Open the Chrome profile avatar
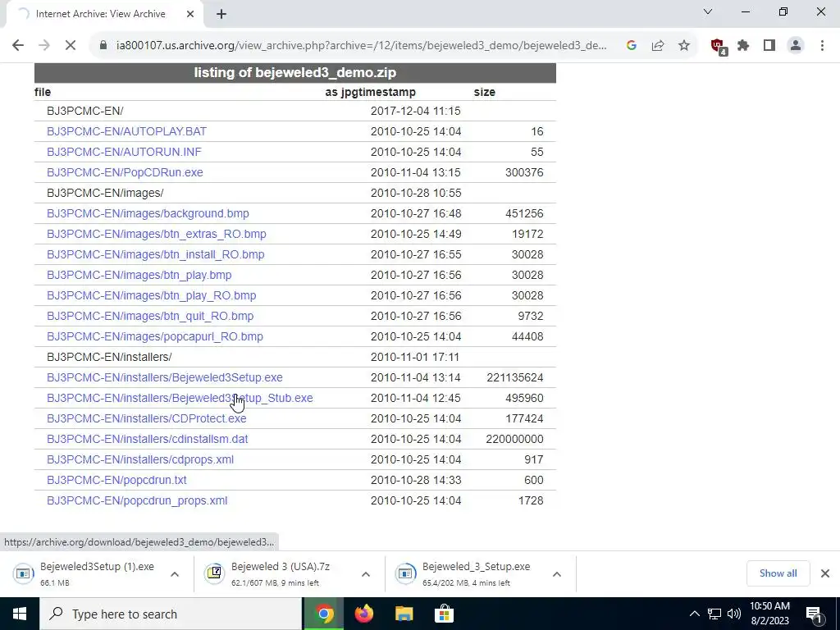The height and width of the screenshot is (630, 840). tap(796, 46)
